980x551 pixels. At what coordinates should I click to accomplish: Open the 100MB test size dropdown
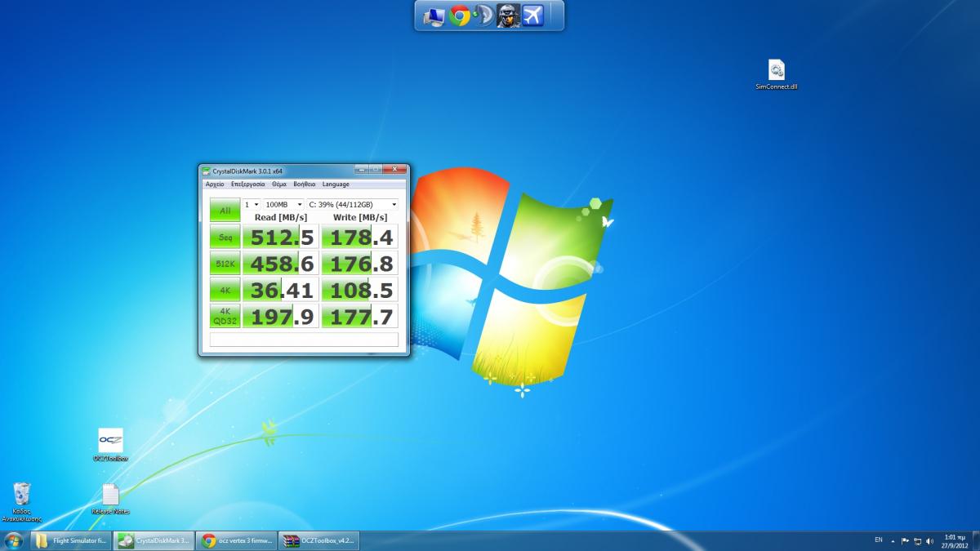coord(283,204)
